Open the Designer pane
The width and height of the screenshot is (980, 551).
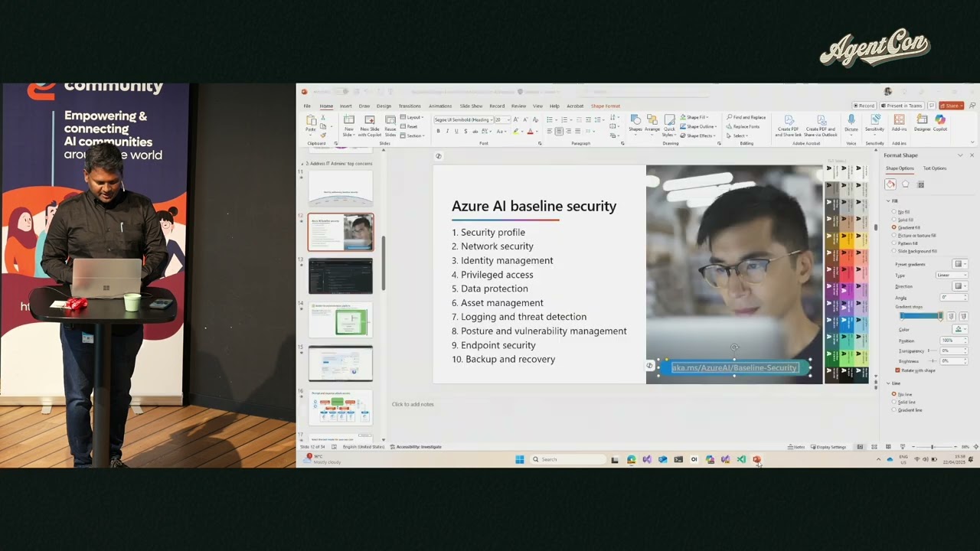[x=922, y=123]
